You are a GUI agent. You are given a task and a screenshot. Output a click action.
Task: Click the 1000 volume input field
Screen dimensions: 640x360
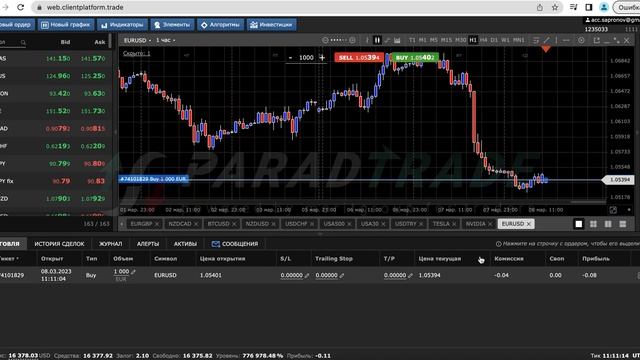click(x=306, y=58)
